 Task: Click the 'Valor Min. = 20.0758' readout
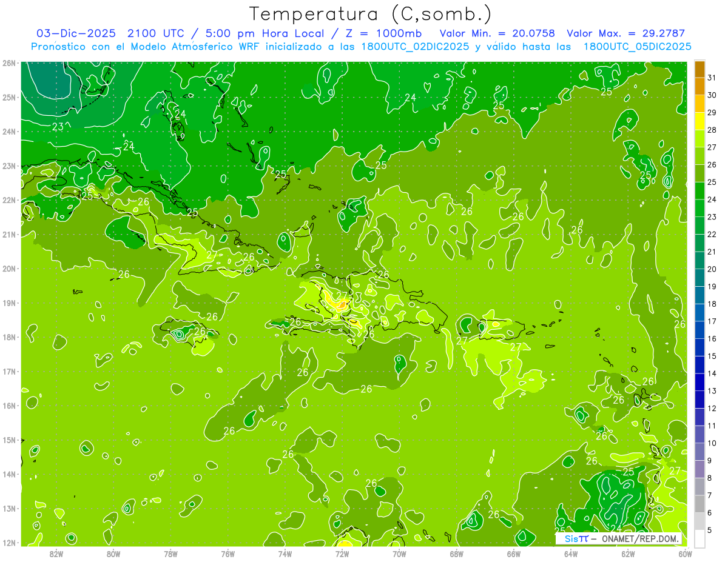(x=497, y=33)
